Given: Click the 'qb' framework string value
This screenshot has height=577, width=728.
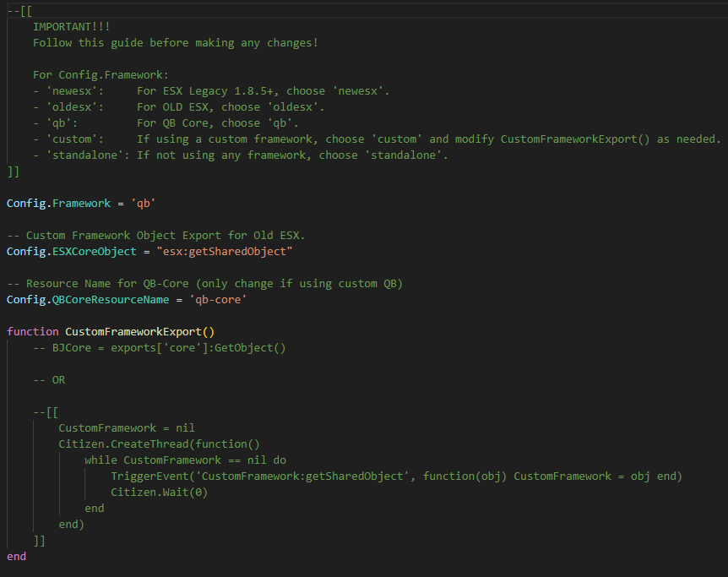Looking at the screenshot, I should pos(143,204).
